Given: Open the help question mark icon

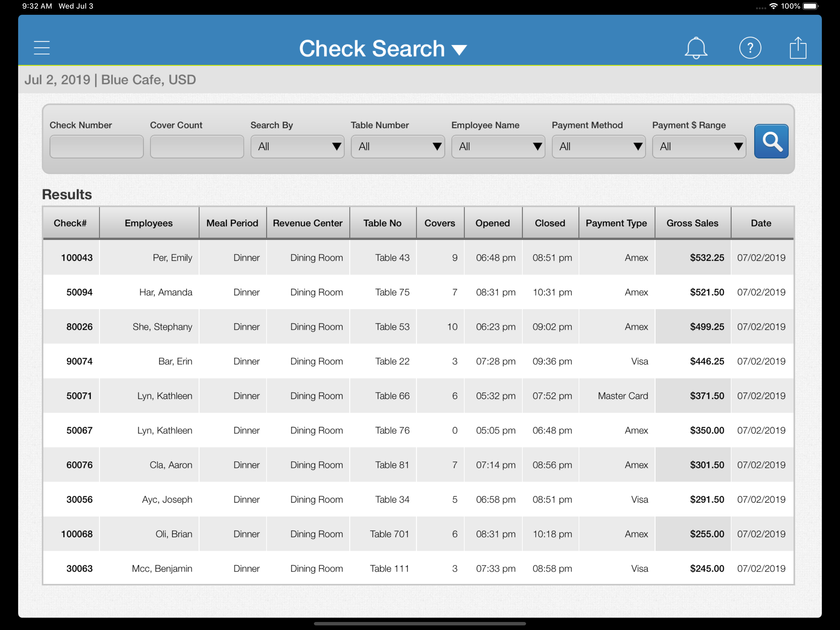Looking at the screenshot, I should point(750,48).
